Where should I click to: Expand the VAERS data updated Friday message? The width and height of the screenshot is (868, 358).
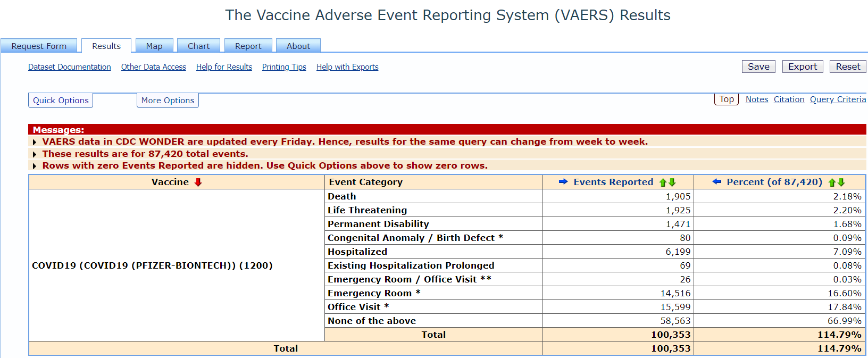pyautogui.click(x=35, y=142)
